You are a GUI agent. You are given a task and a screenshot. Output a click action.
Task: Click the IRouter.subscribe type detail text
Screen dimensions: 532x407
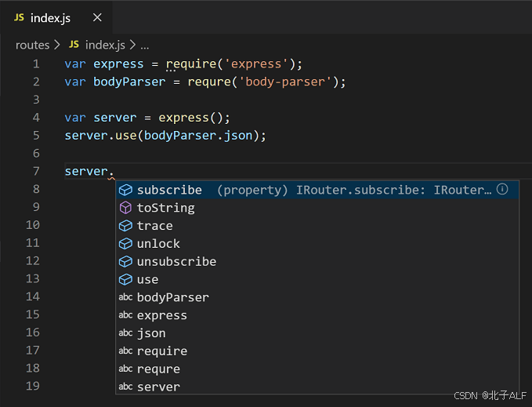click(x=354, y=190)
